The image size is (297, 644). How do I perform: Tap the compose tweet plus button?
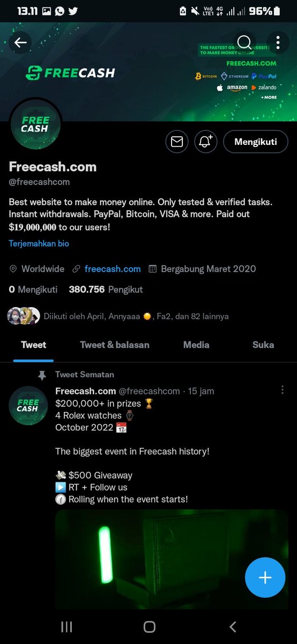click(x=265, y=577)
